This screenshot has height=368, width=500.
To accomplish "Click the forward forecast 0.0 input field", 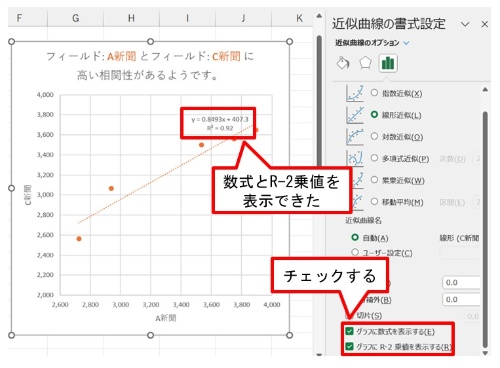I will pyautogui.click(x=462, y=282).
